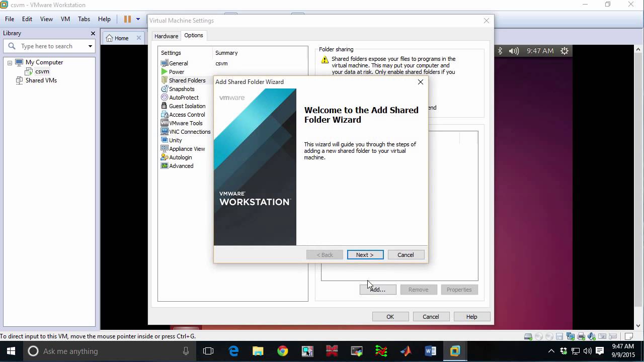
Task: Click Cancel in Virtual Machine Settings
Action: click(431, 317)
